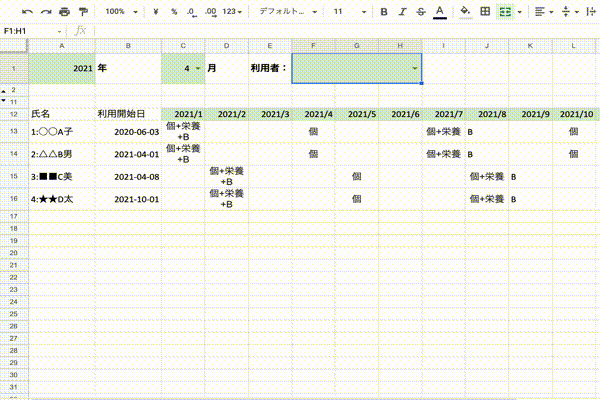Open the text color picker
600x400 pixels.
coord(440,11)
